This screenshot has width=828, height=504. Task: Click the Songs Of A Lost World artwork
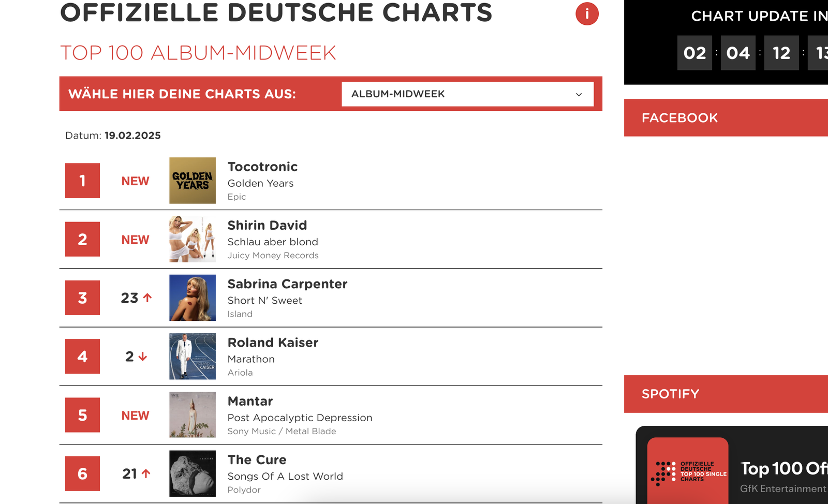tap(192, 473)
